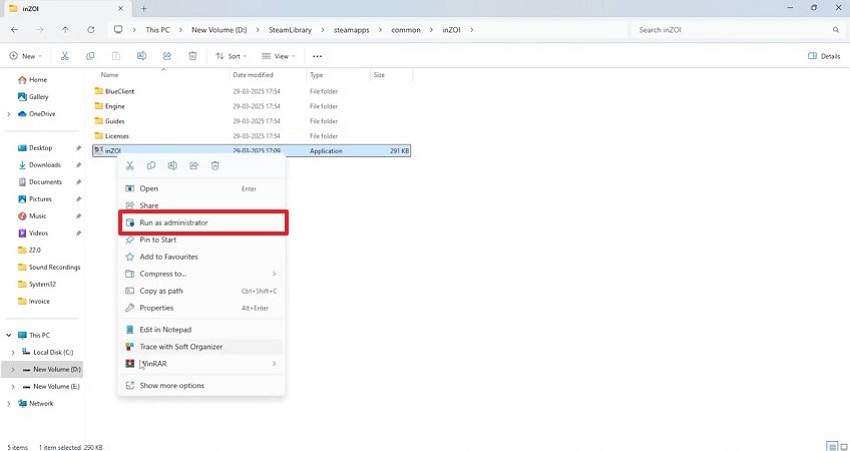Click steamapps in the breadcrumb path

click(351, 30)
